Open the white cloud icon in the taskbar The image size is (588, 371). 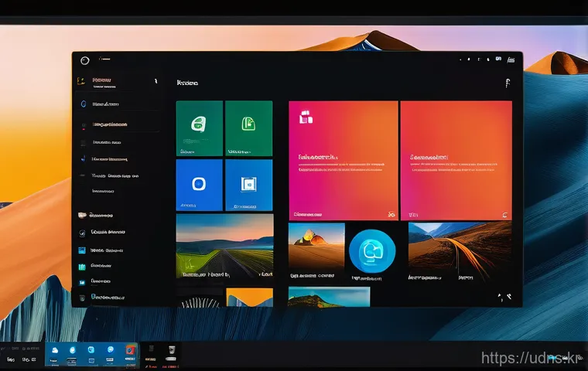click(55, 351)
